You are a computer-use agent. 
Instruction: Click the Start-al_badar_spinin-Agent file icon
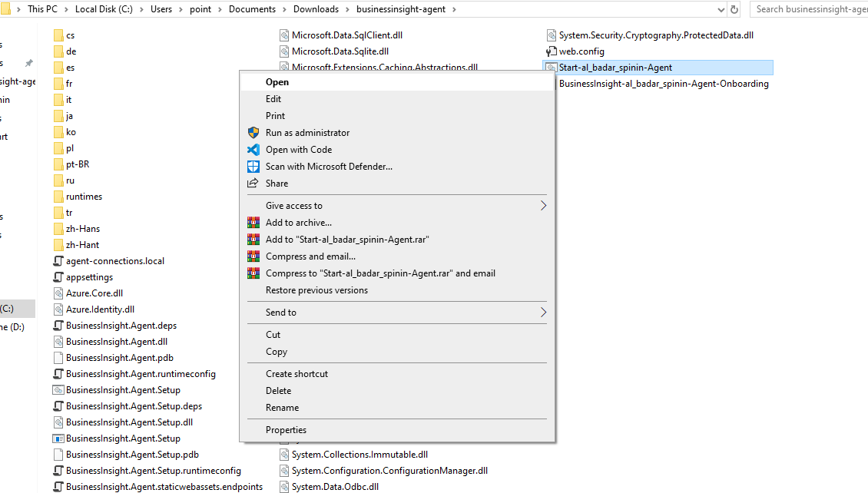tap(551, 68)
